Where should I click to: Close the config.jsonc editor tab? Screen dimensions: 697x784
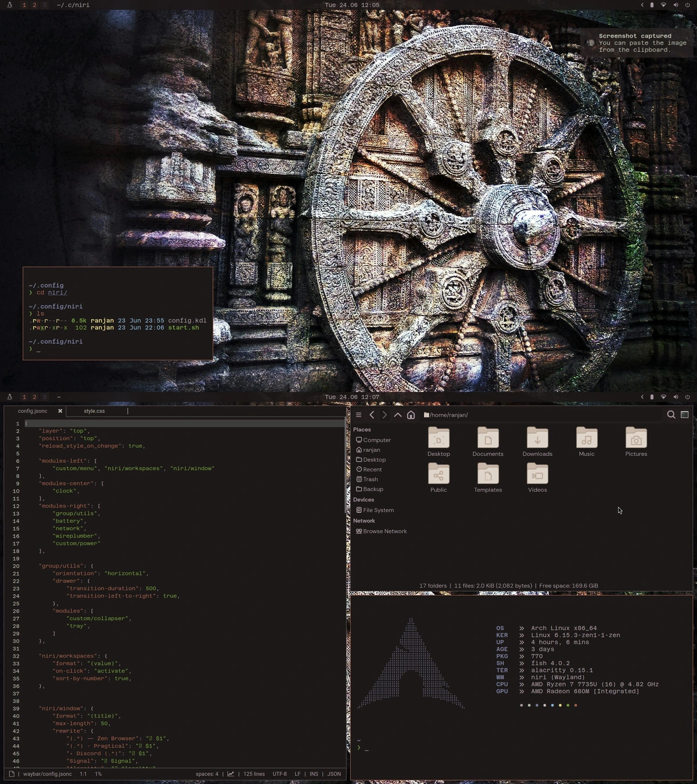coord(60,411)
